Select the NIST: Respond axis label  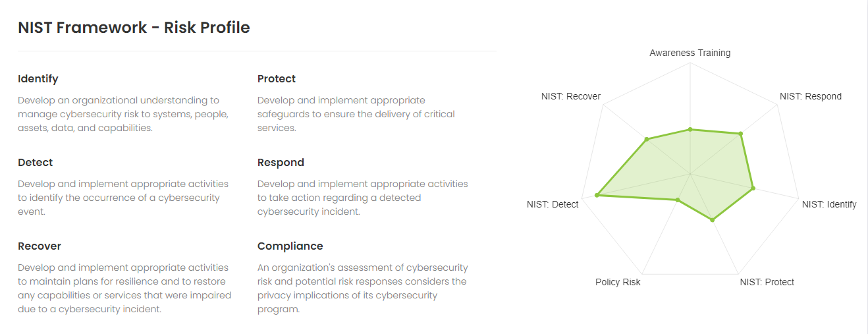point(811,96)
